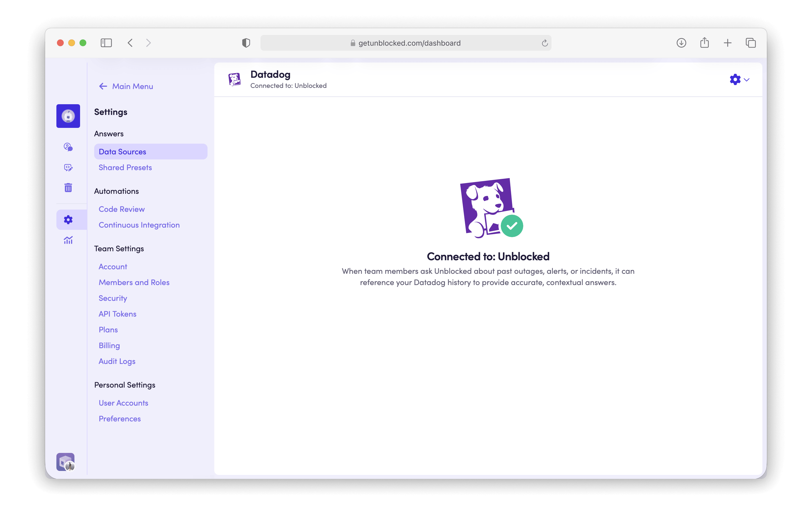Click the Datadog logo next to the header
The image size is (812, 507).
(235, 79)
